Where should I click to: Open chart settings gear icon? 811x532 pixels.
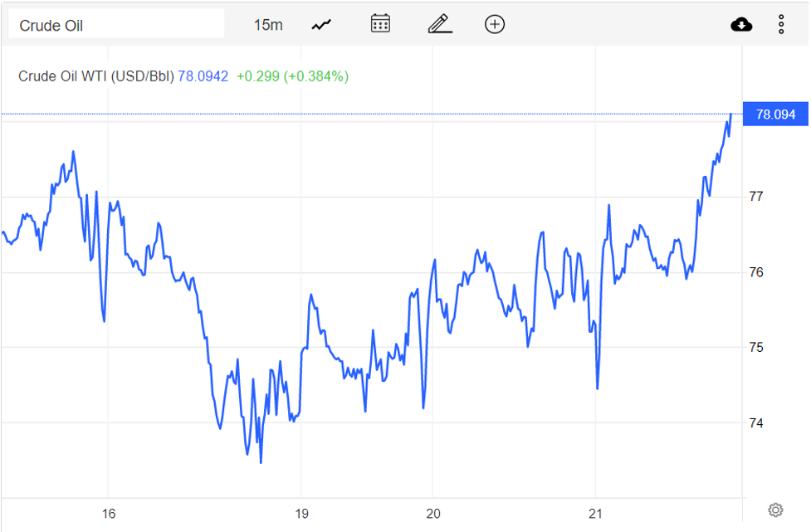pos(775,510)
